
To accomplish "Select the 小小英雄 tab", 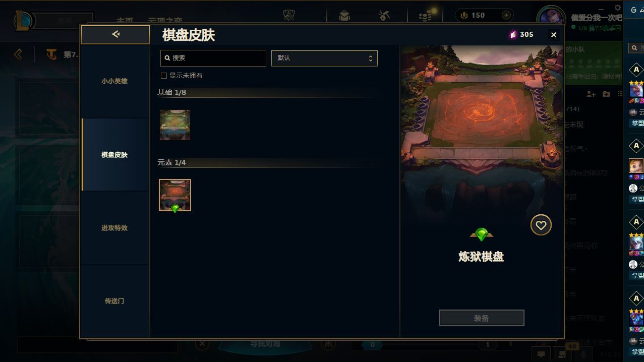I will pos(114,81).
